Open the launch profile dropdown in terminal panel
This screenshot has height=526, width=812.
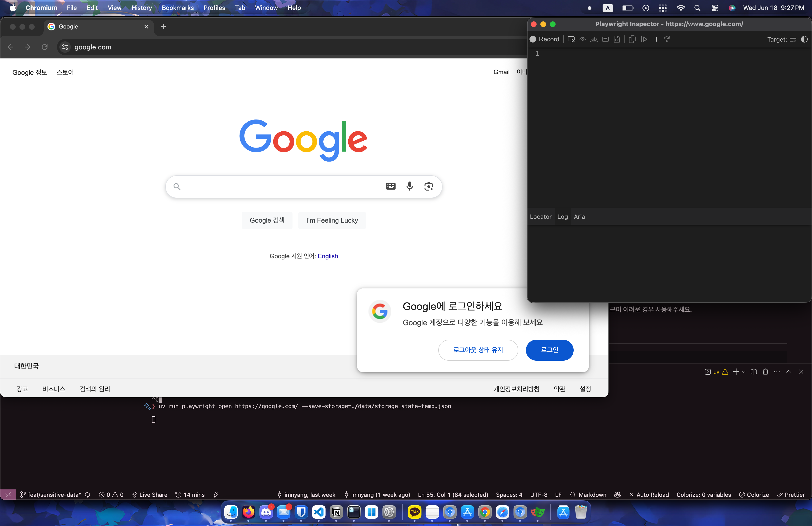744,372
